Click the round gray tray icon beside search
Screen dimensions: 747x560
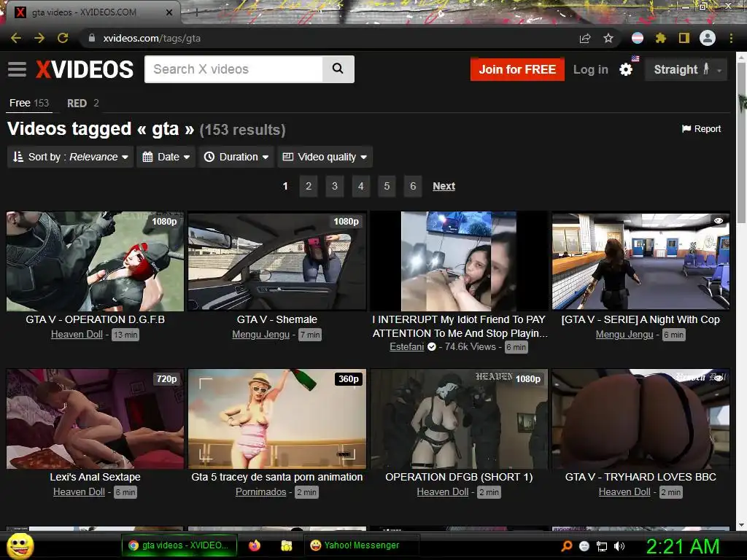tap(584, 546)
